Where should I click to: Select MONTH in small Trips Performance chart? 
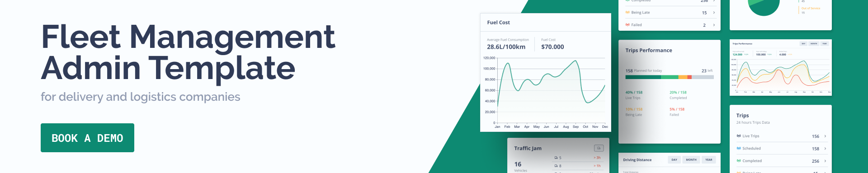tap(814, 44)
